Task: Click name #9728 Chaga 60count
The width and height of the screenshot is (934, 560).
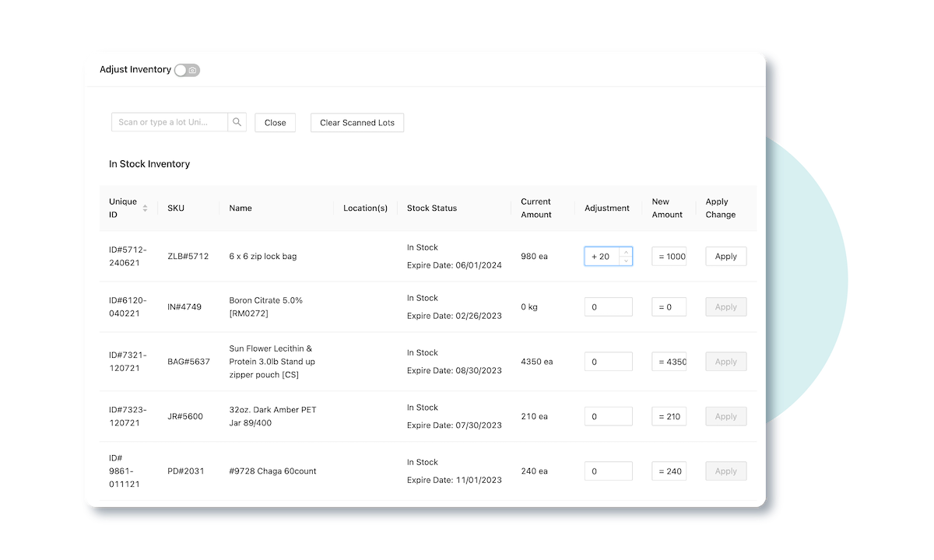Action: [x=273, y=471]
